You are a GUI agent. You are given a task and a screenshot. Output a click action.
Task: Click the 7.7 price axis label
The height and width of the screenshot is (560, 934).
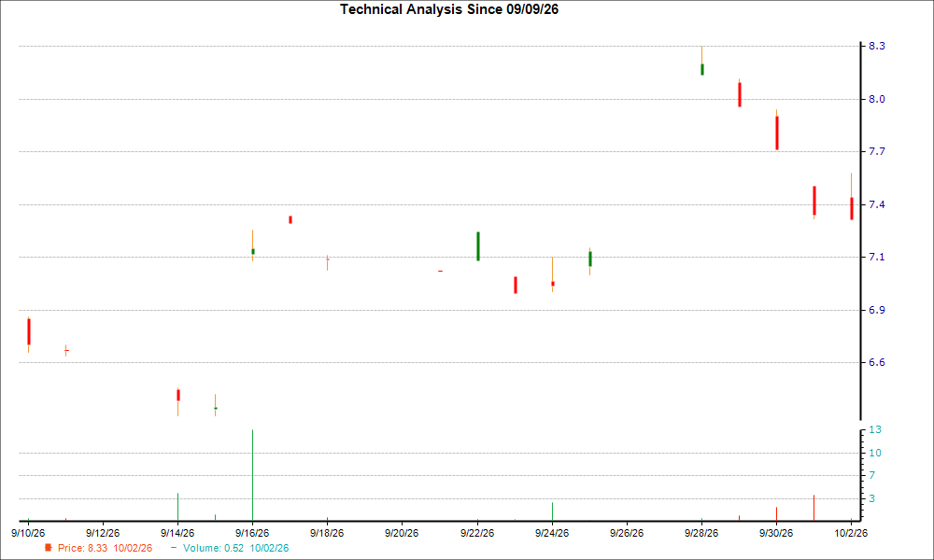[876, 152]
